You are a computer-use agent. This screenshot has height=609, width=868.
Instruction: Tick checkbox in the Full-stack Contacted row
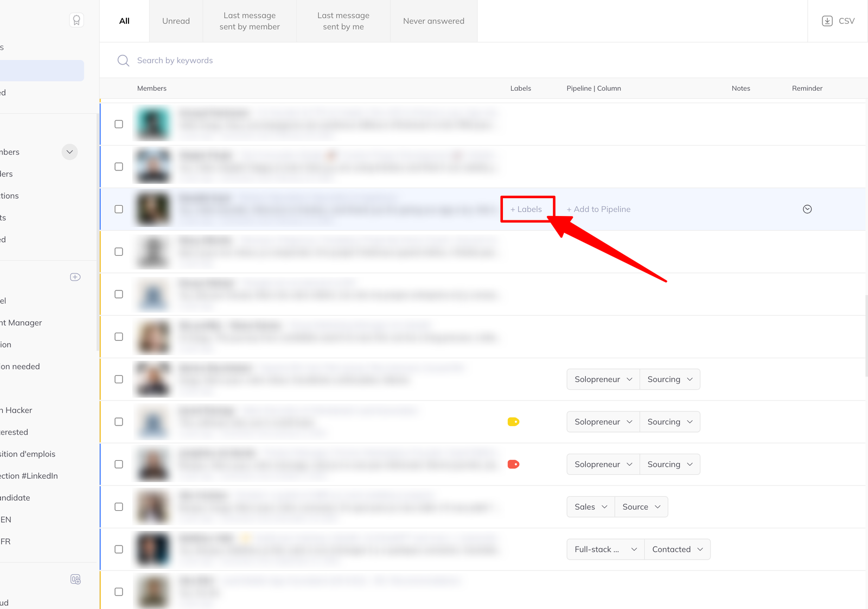(119, 549)
